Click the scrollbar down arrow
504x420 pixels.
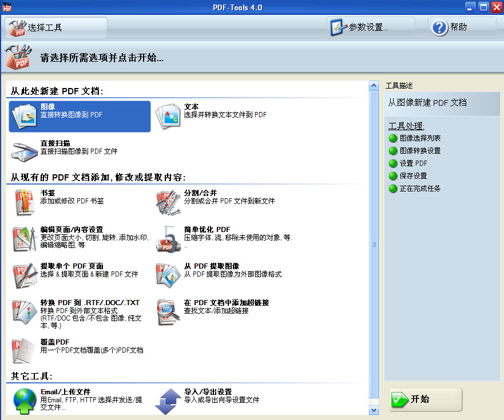pos(374,410)
